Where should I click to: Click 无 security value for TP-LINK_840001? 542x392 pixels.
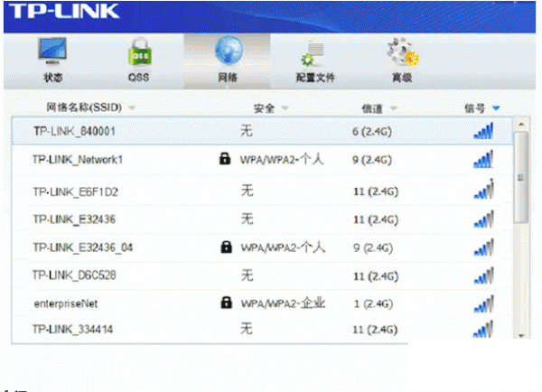point(247,131)
